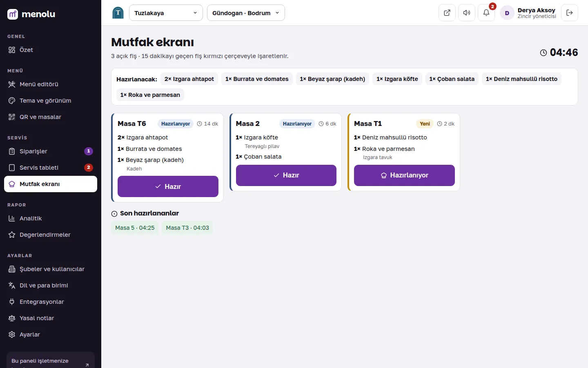Open the Tuzlakaya restaurant dropdown
Viewport: 588px width, 368px height.
[166, 13]
